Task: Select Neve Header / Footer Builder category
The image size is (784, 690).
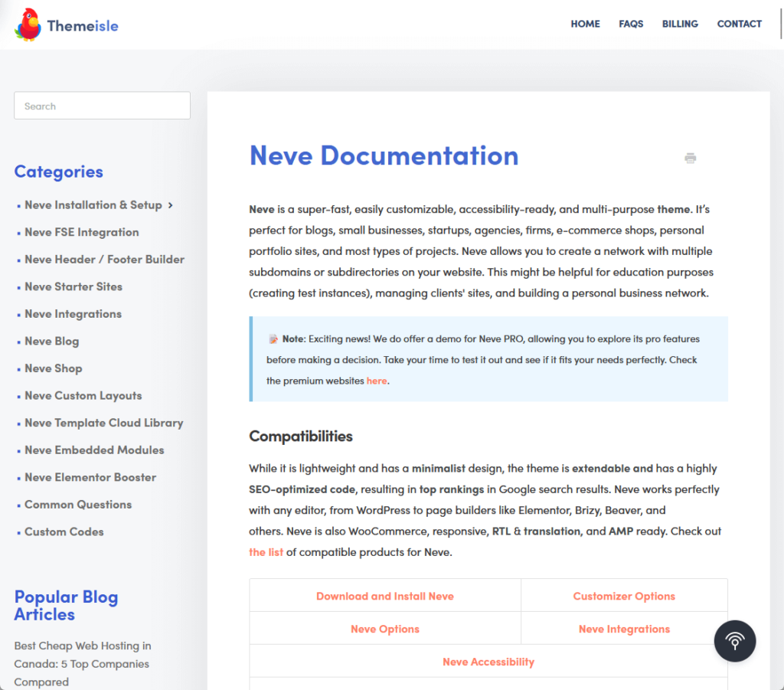Action: 104,260
